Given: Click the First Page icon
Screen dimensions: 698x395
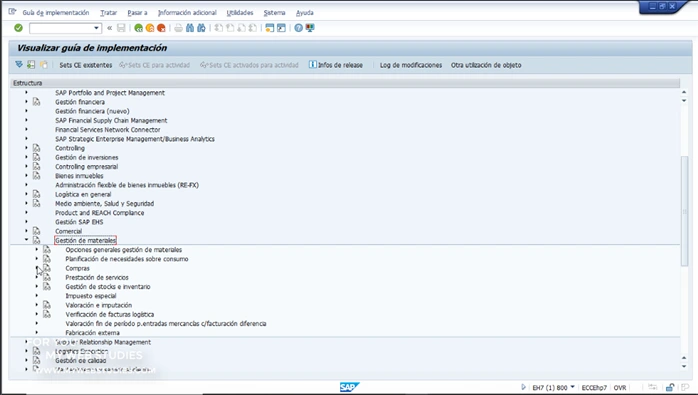Looking at the screenshot, I should pyautogui.click(x=219, y=28).
